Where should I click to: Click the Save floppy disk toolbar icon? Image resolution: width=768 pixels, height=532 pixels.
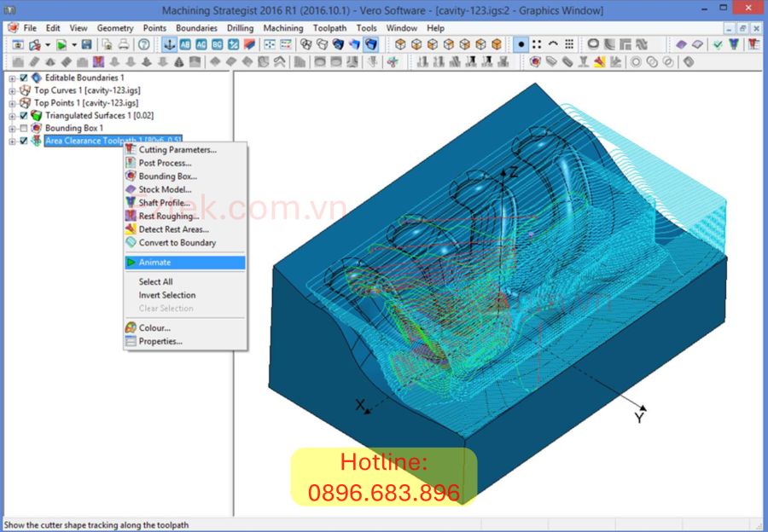pos(87,44)
